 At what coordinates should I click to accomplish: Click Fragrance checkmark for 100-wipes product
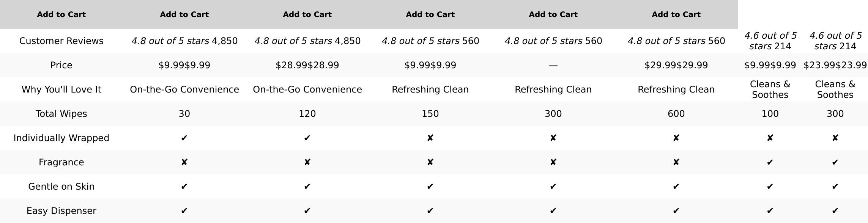[770, 162]
